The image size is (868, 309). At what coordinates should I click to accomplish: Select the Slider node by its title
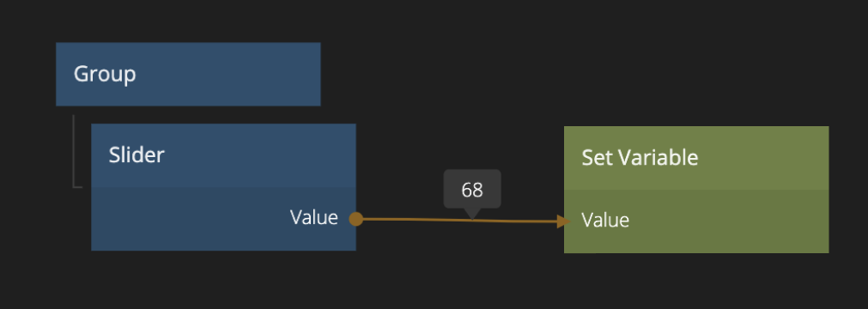(x=223, y=155)
